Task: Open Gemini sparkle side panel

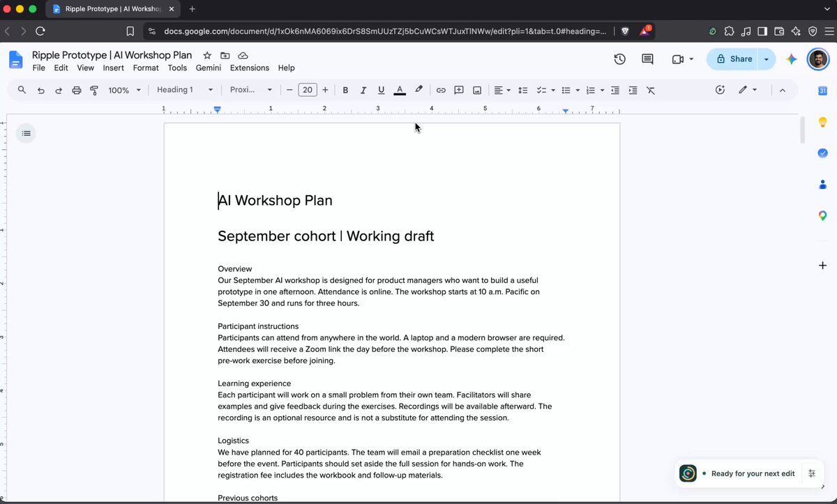Action: click(x=791, y=59)
